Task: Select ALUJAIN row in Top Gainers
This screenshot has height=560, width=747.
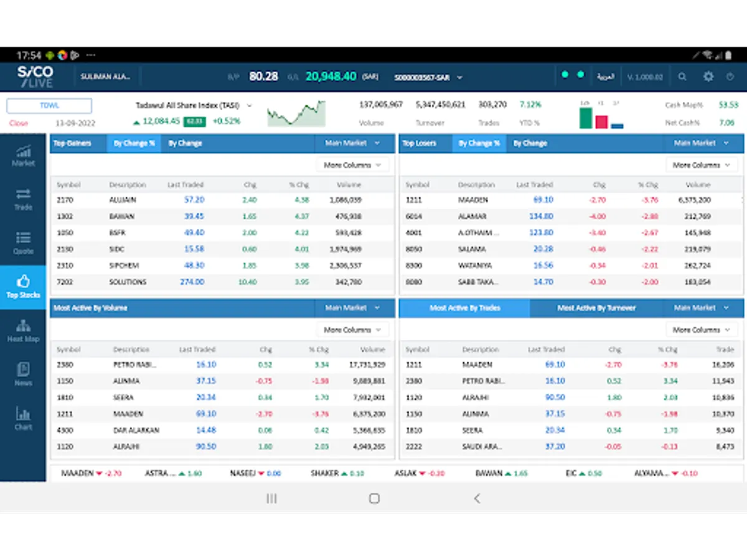Action: [x=222, y=200]
